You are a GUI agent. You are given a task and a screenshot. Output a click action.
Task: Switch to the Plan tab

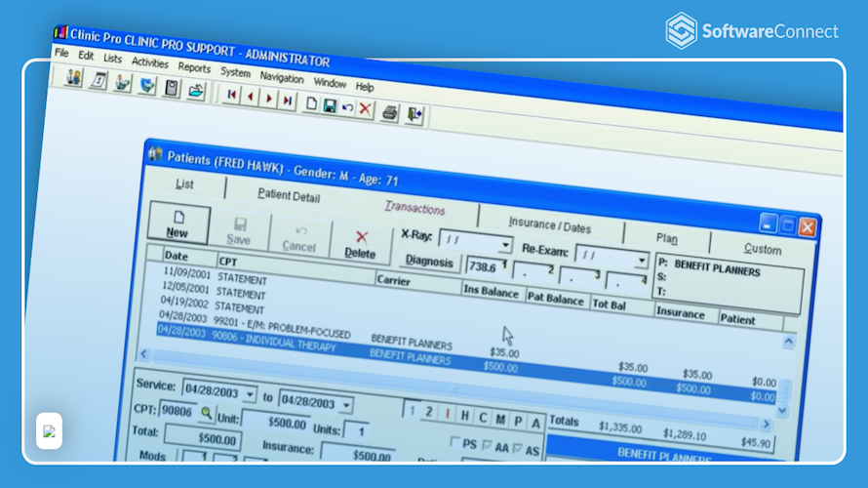[x=666, y=238]
